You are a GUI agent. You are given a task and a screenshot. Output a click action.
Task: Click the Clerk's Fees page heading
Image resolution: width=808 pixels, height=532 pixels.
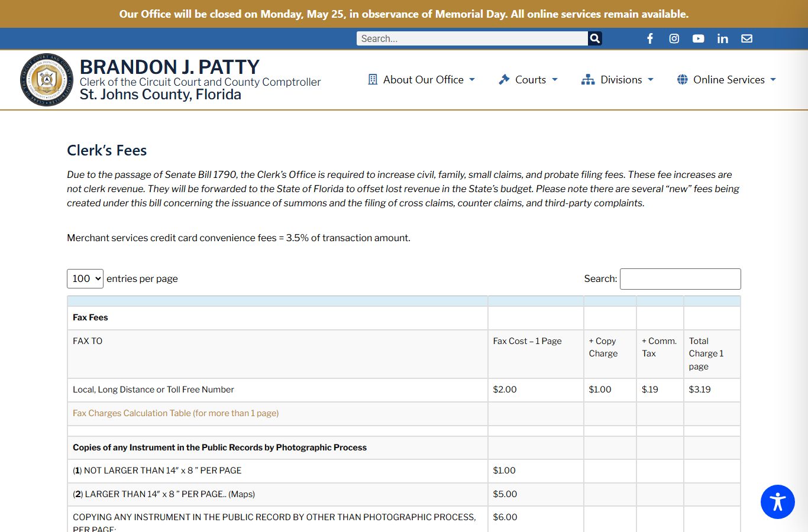pyautogui.click(x=106, y=150)
